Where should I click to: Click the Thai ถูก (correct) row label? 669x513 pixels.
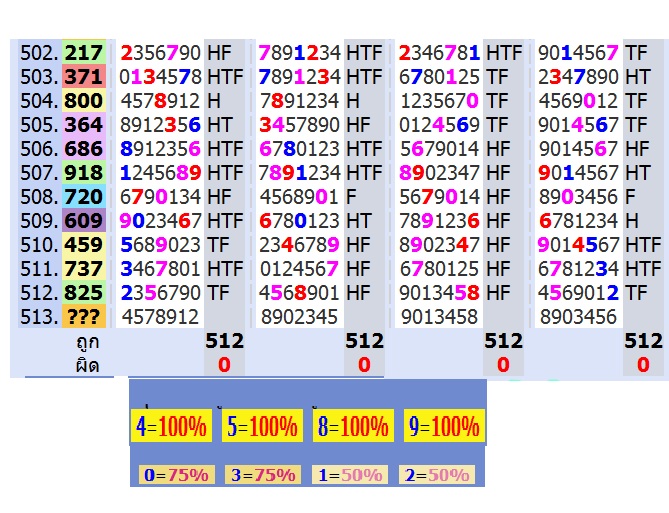[87, 342]
